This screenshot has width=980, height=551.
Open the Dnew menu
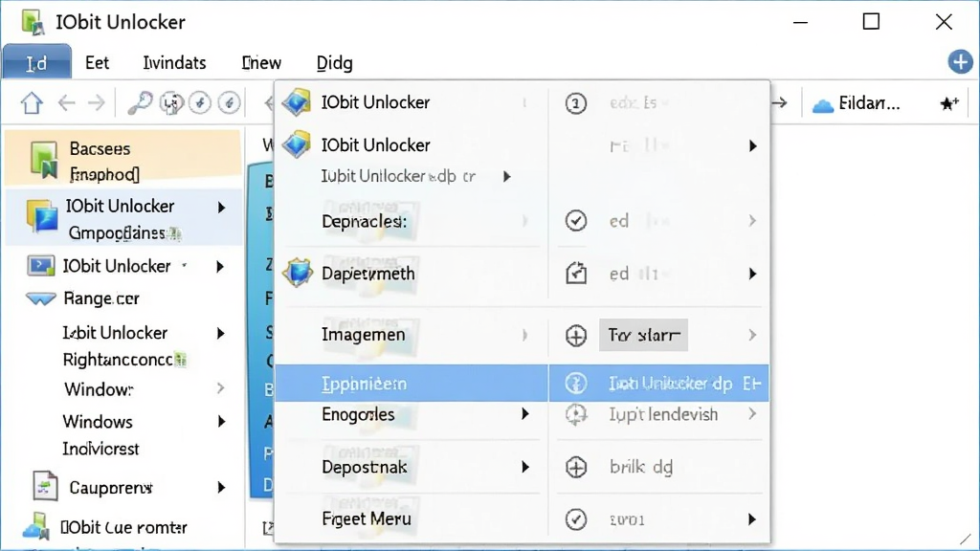pos(261,63)
